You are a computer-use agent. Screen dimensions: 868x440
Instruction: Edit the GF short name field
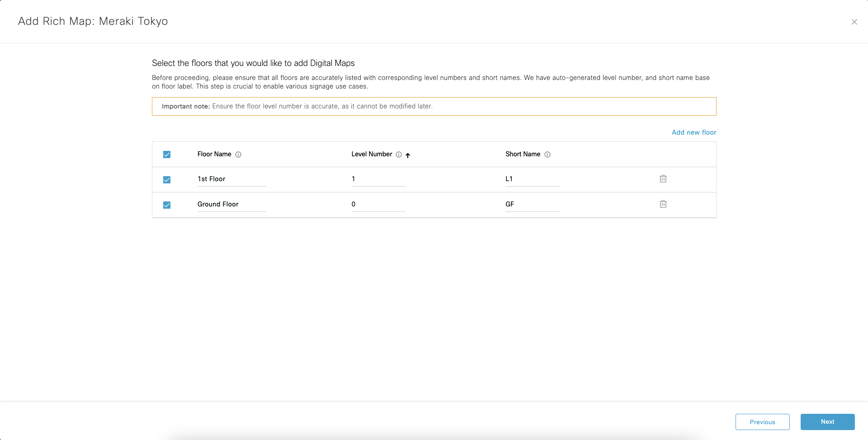pyautogui.click(x=532, y=204)
